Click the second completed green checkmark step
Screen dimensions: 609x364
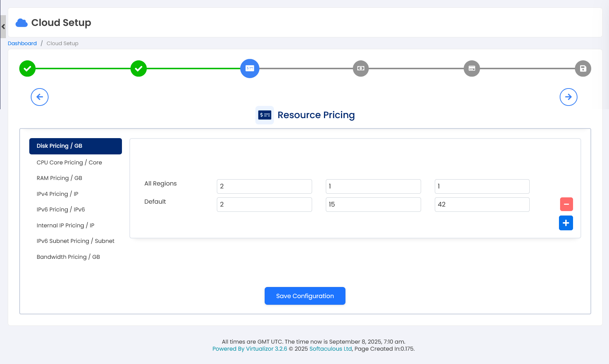coord(139,69)
